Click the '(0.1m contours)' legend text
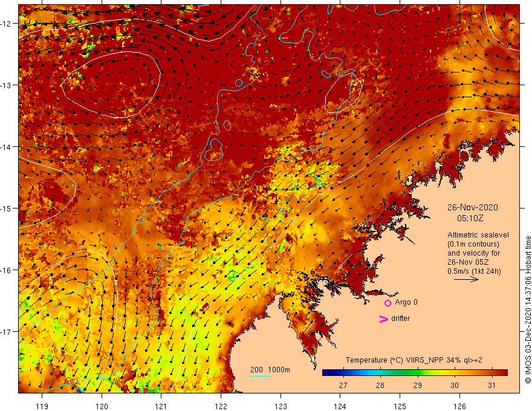 click(473, 244)
